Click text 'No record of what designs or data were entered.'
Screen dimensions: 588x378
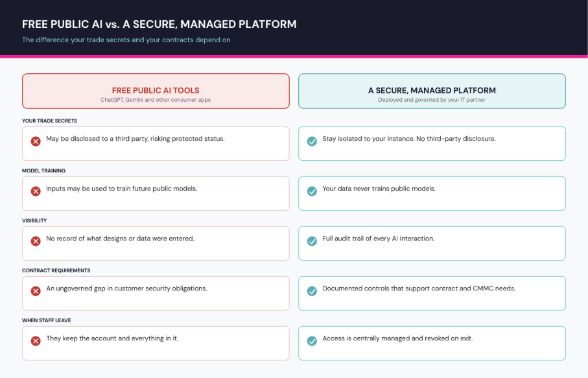point(120,239)
